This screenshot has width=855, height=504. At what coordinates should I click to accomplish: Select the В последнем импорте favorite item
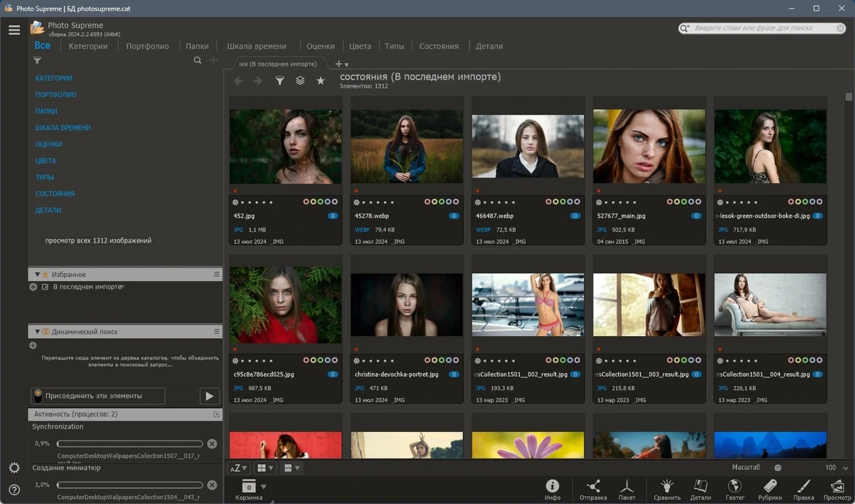[x=88, y=287]
